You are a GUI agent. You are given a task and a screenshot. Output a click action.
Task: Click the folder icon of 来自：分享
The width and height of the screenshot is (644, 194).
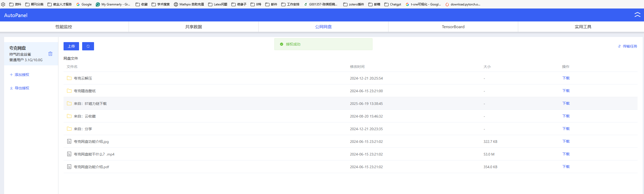coord(69,129)
